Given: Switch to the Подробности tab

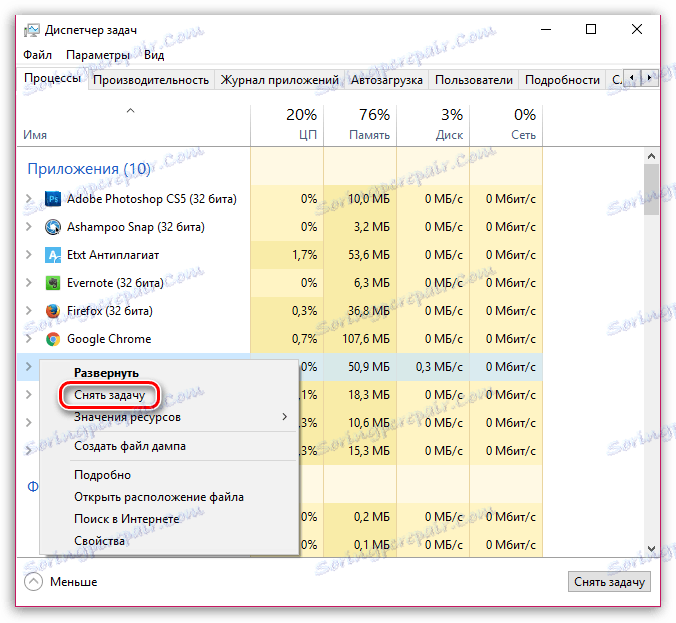Looking at the screenshot, I should 562,80.
